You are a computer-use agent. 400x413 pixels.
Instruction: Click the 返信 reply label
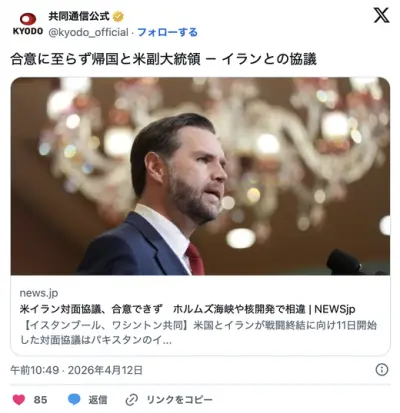(x=98, y=400)
